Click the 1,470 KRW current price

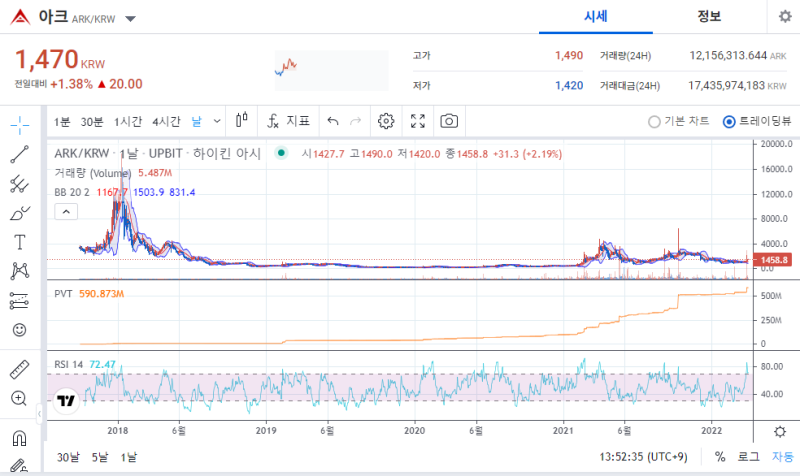point(60,60)
